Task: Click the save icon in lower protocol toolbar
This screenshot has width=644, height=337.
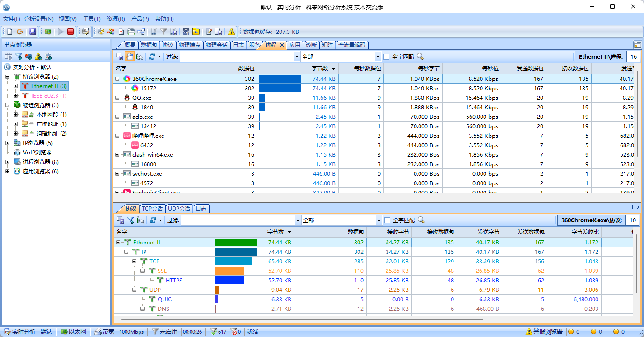Action: [121, 220]
